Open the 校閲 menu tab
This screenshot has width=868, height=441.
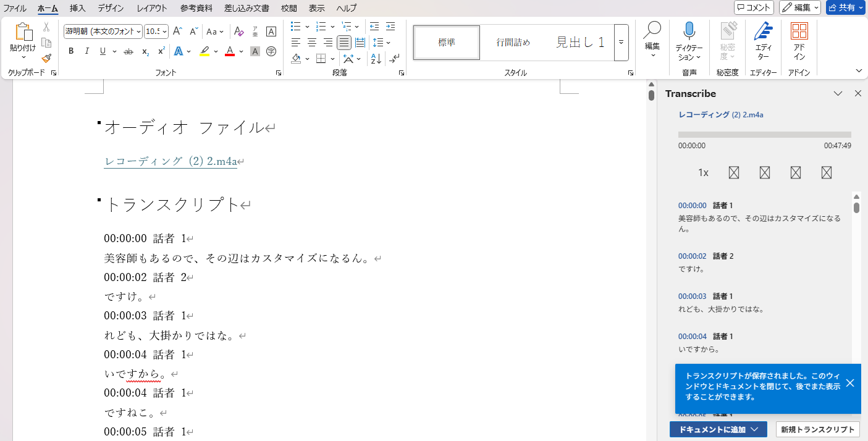point(288,8)
